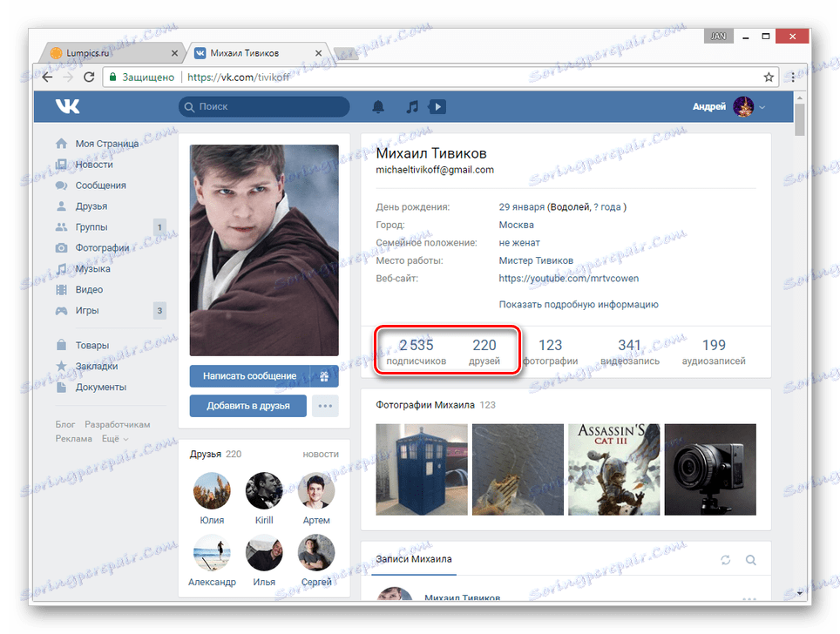Click the Москва city link
This screenshot has height=634, width=840.
(517, 225)
